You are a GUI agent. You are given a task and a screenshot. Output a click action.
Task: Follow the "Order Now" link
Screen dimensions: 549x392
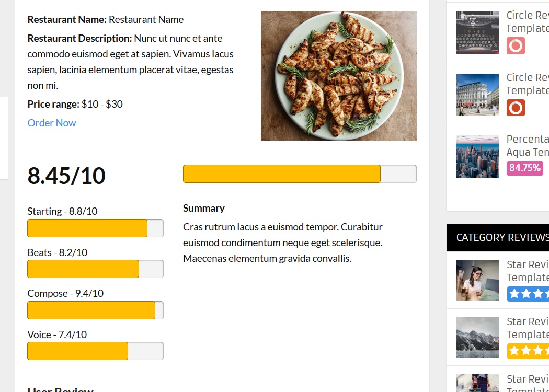coord(52,123)
